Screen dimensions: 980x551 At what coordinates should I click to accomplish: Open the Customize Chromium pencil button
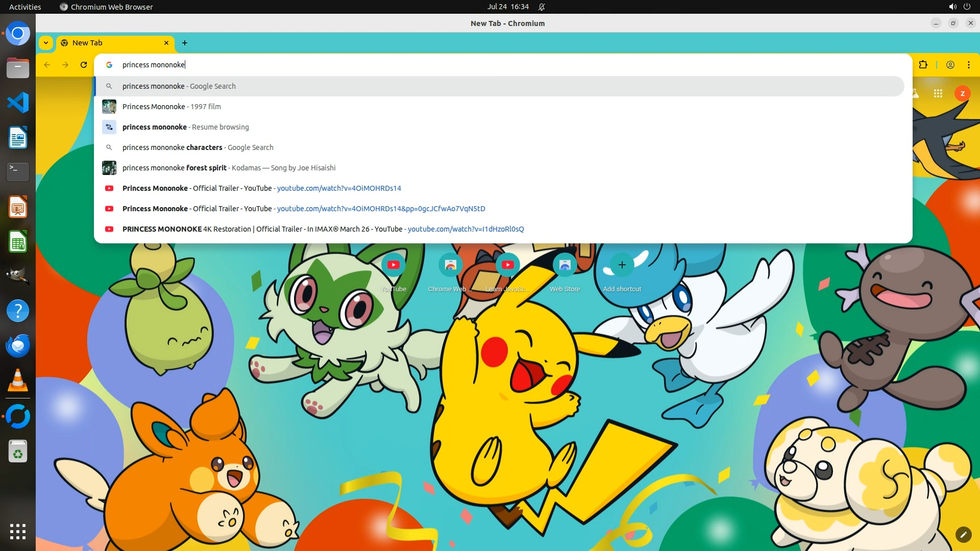tap(963, 534)
